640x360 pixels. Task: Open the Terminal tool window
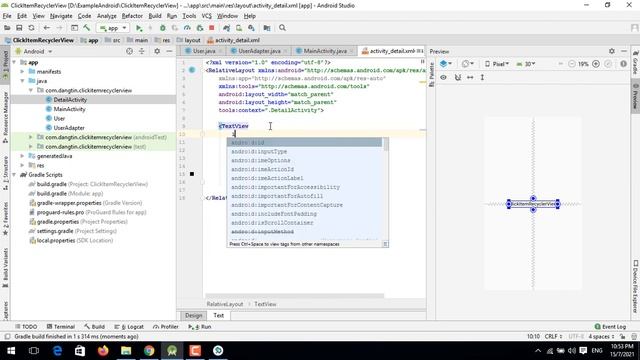(61, 327)
